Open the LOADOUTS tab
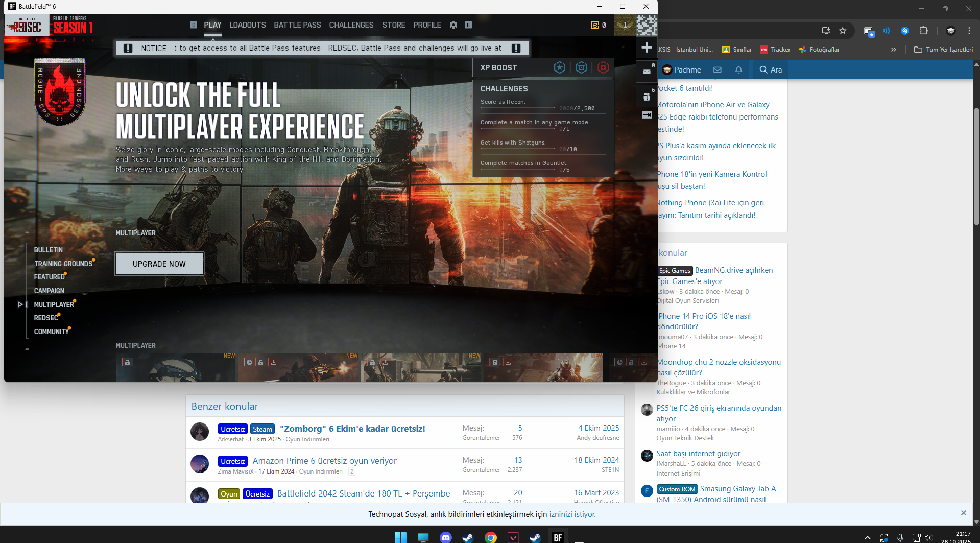Viewport: 980px width, 543px height. click(x=248, y=25)
